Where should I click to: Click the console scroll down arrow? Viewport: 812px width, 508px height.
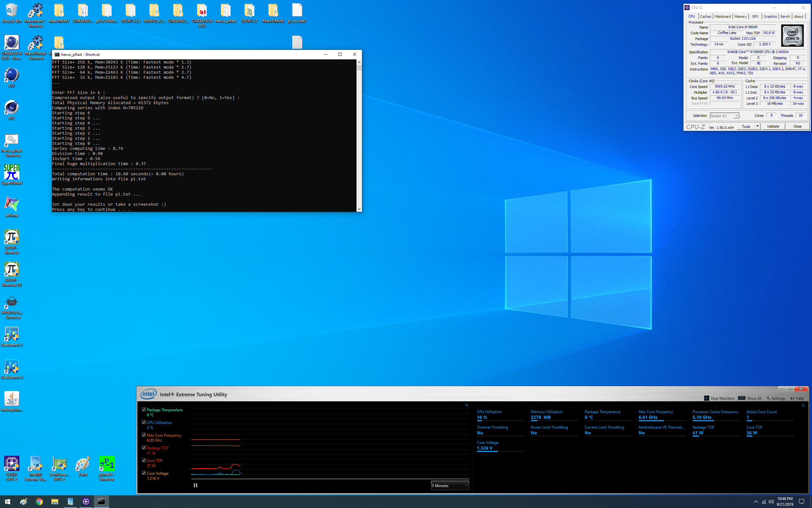tap(359, 209)
